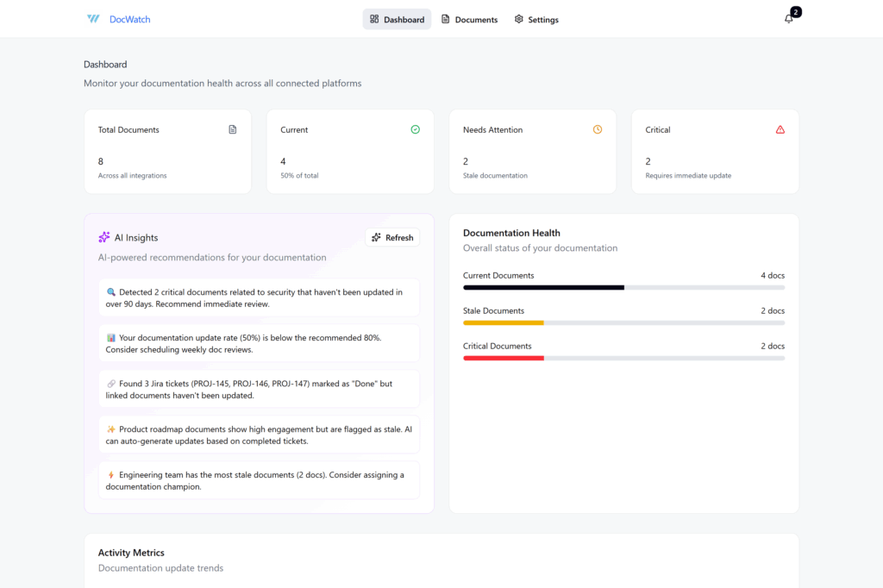Viewport: 883px width, 588px height.
Task: Click the orange clock icon in Needs Attention
Action: 598,129
